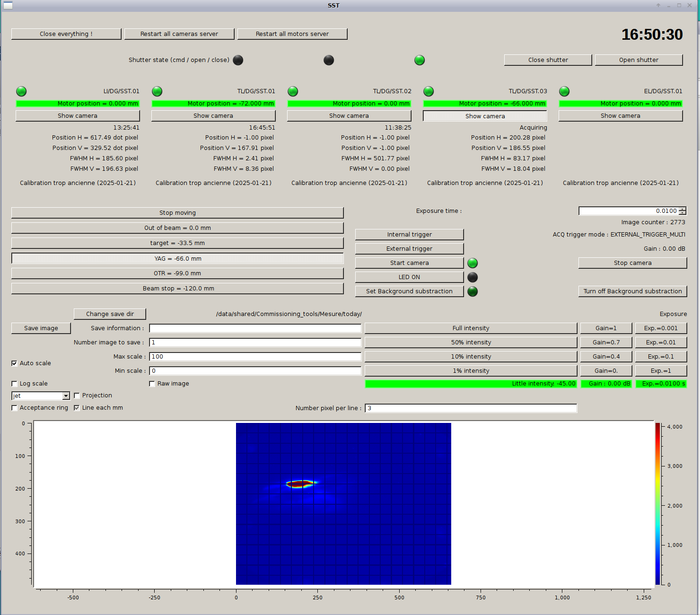
Task: Click the colorbar scale beside the image
Action: point(657,504)
